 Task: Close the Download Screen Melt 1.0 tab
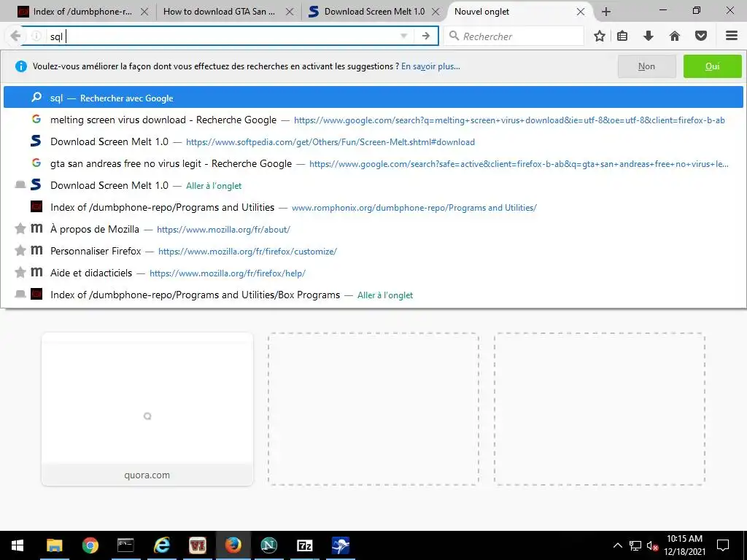436,12
